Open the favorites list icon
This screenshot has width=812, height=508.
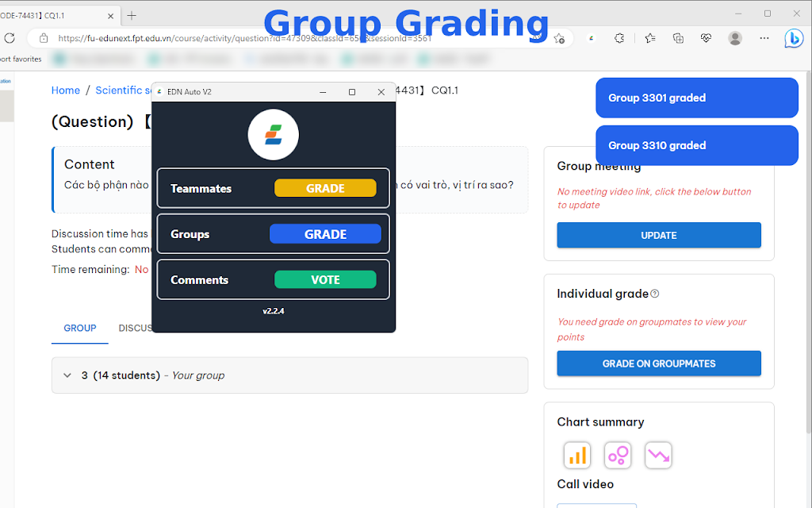click(650, 38)
